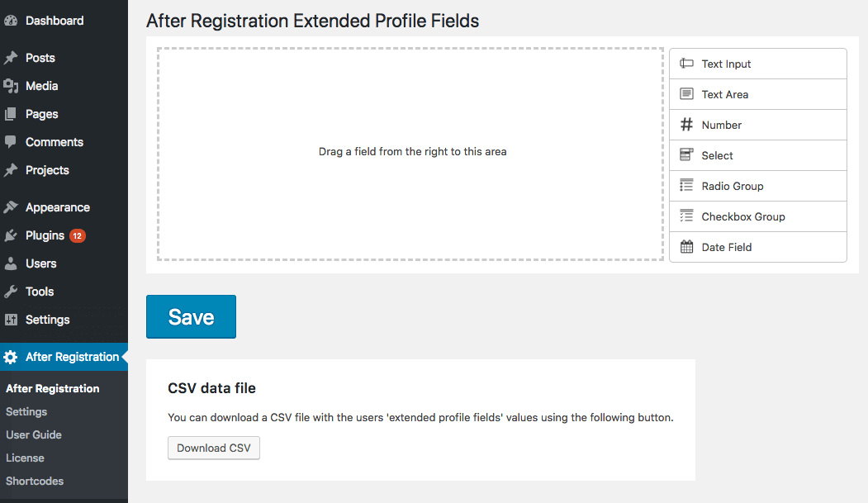Image resolution: width=868 pixels, height=503 pixels.
Task: Click the Text Input field icon
Action: coord(686,64)
